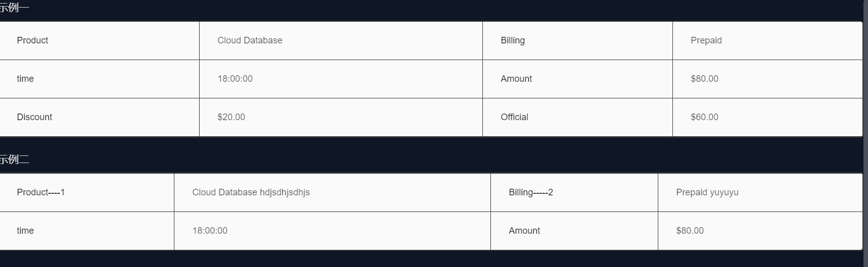Select the Product label in first table
868x267 pixels.
pos(33,40)
